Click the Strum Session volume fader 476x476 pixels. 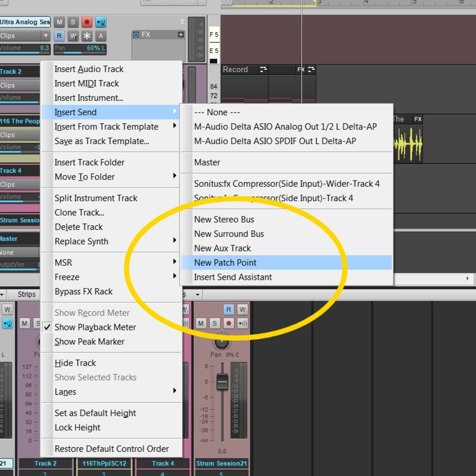(x=222, y=382)
